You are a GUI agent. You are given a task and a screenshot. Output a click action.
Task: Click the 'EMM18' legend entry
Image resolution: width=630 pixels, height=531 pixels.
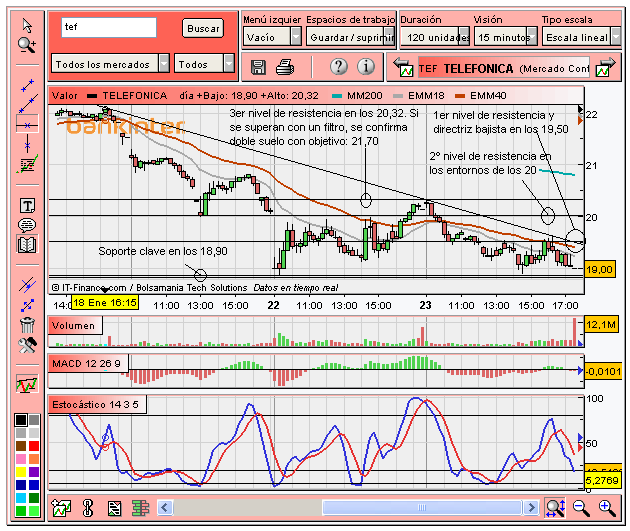click(x=418, y=96)
